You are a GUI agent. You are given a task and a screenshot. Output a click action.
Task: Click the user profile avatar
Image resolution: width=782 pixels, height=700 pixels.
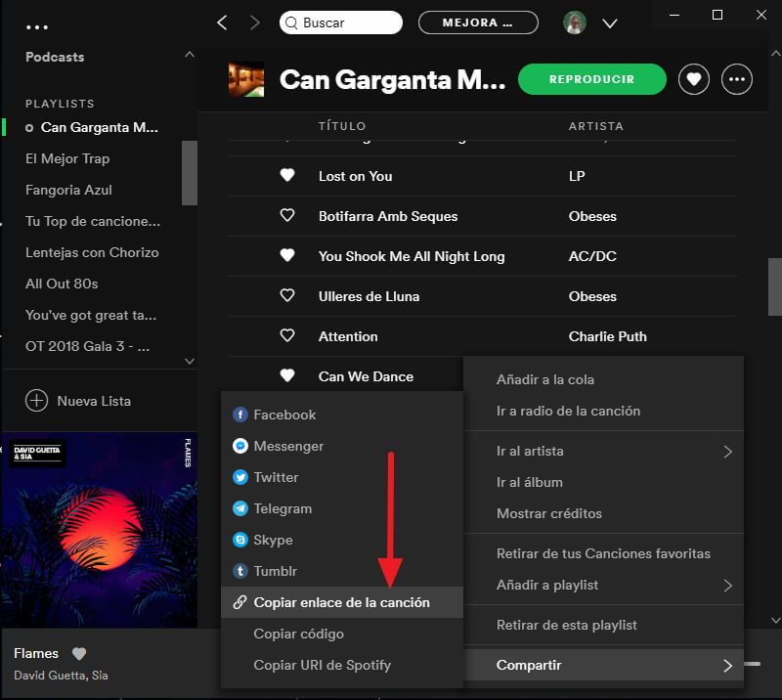(575, 22)
